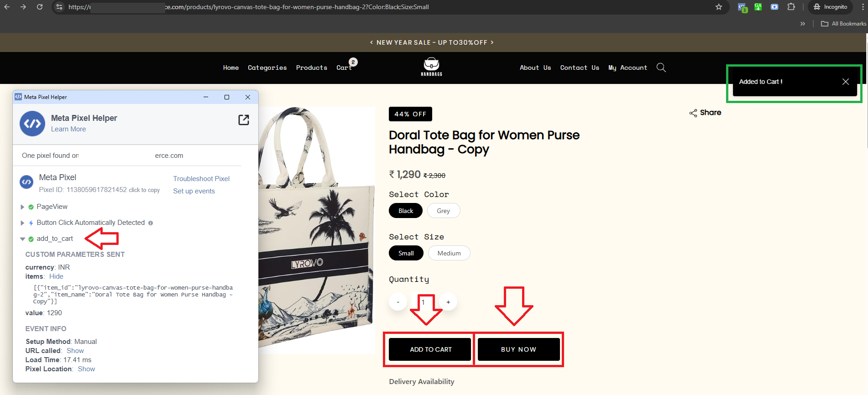Reload the current page
Viewport: 868px width, 395px height.
40,7
